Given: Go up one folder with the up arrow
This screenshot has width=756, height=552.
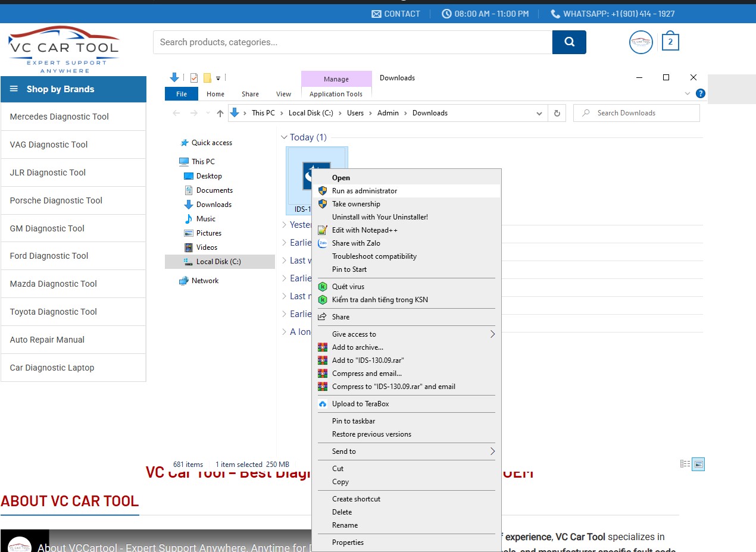Looking at the screenshot, I should pos(220,113).
